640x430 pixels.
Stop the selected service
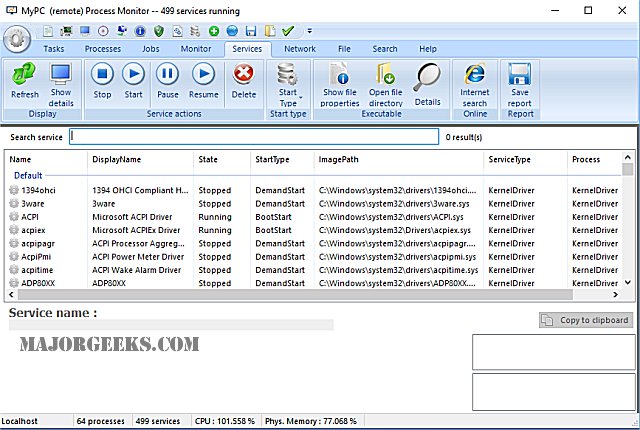click(x=102, y=80)
